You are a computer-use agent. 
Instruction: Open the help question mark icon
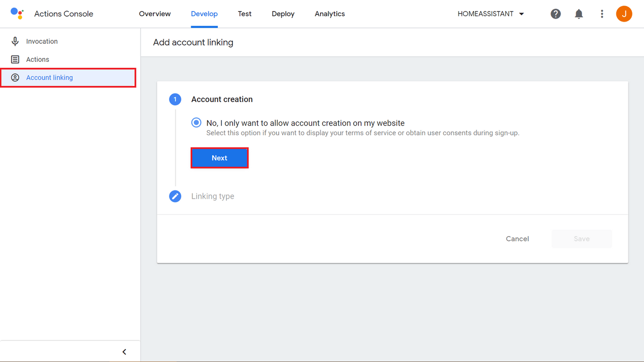click(555, 14)
